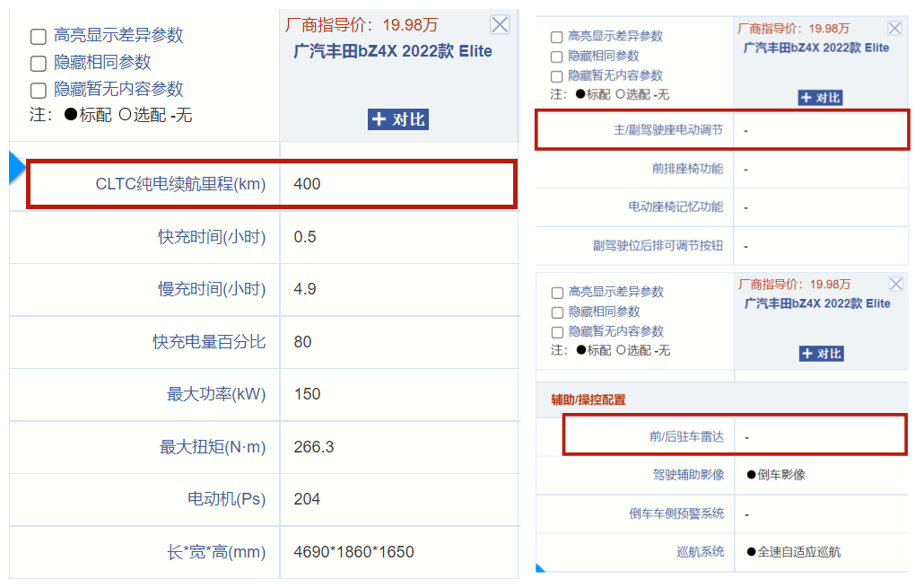This screenshot has width=924, height=588.
Task: Select the 前/后驻车雷达 label
Action: click(686, 436)
